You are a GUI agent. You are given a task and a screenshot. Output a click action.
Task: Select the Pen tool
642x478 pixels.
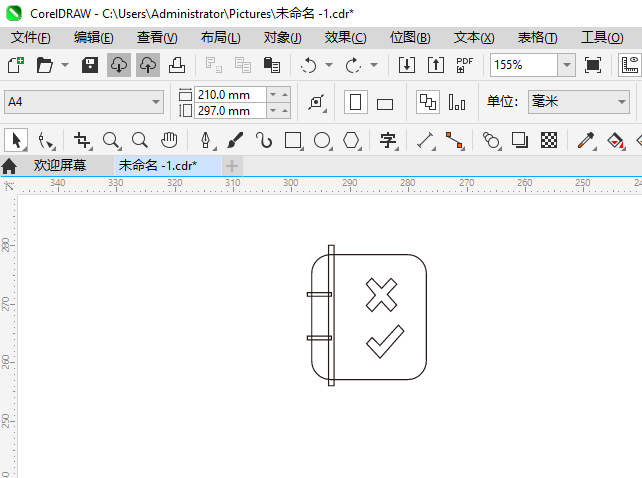(x=207, y=140)
